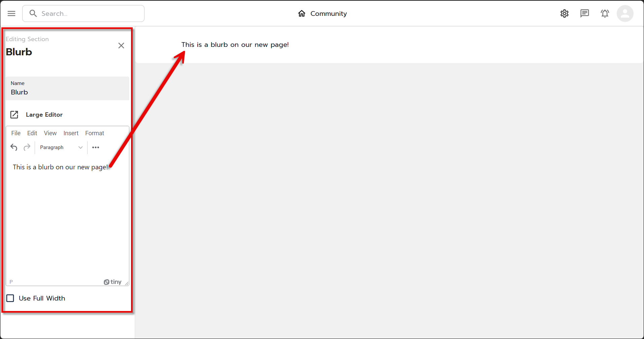Open the settings gear icon

coord(565,13)
